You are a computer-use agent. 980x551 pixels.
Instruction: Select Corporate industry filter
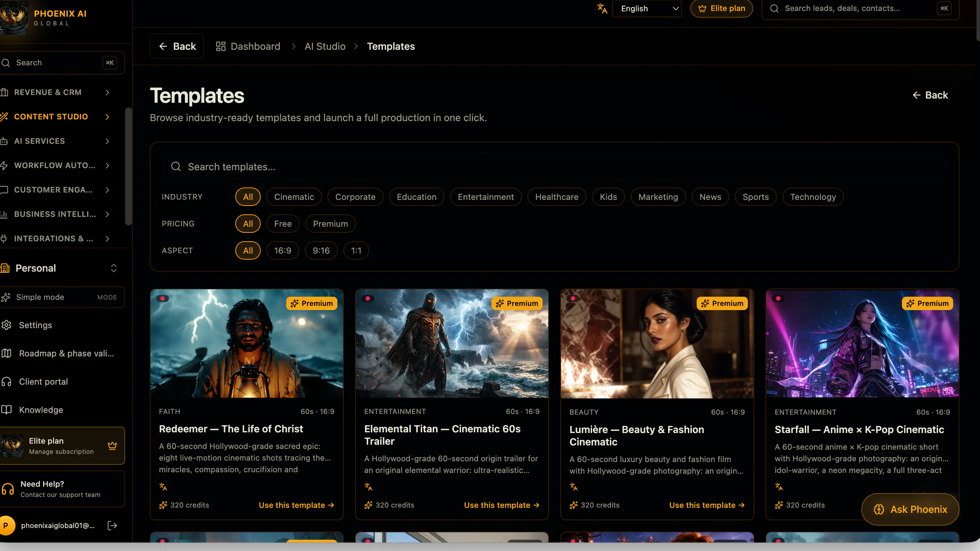click(355, 197)
